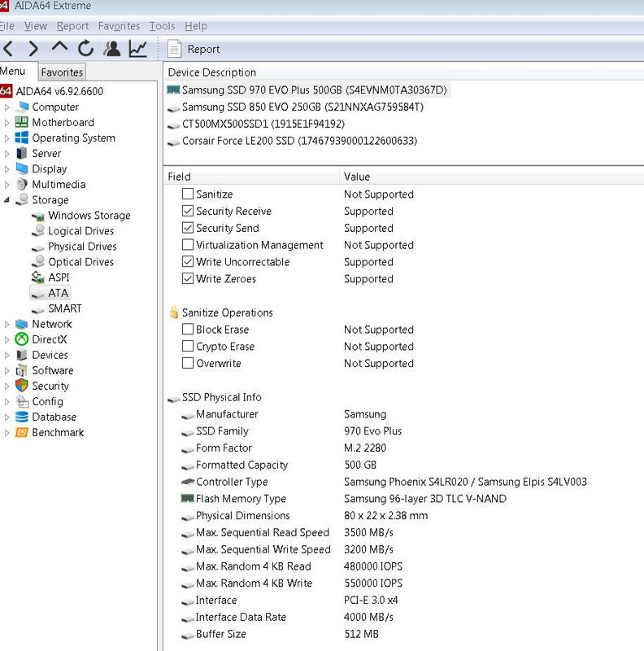
Task: Toggle the Security Send checkbox
Action: [x=188, y=228]
